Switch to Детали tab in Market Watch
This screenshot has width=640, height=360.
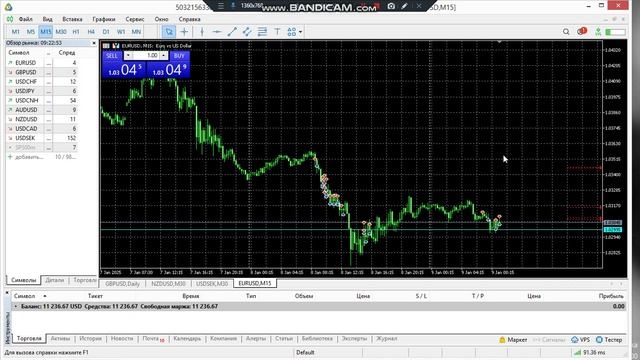[55, 280]
